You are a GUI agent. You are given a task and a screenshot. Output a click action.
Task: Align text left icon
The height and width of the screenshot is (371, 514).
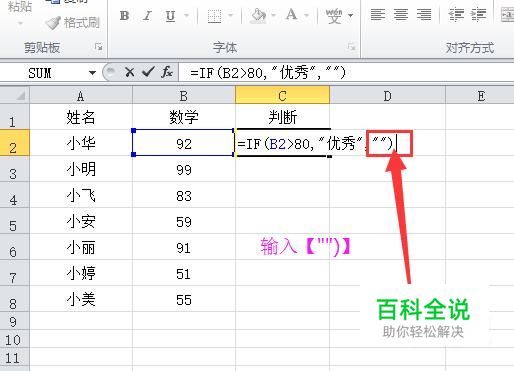377,15
